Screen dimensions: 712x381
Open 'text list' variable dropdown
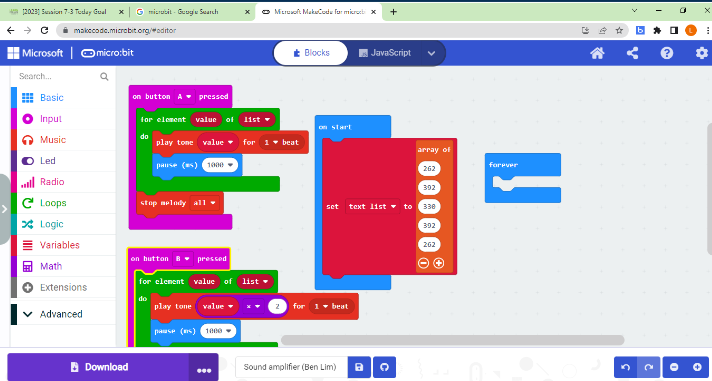[372, 207]
